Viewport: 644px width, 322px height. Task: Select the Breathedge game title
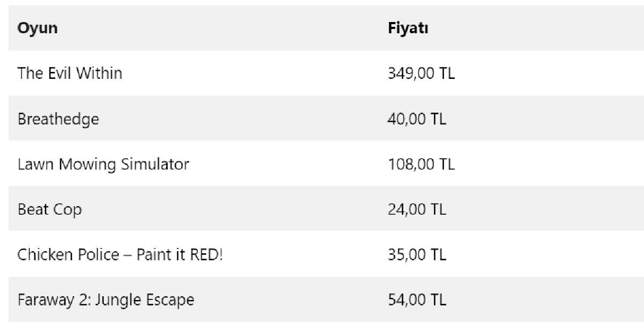click(x=58, y=119)
